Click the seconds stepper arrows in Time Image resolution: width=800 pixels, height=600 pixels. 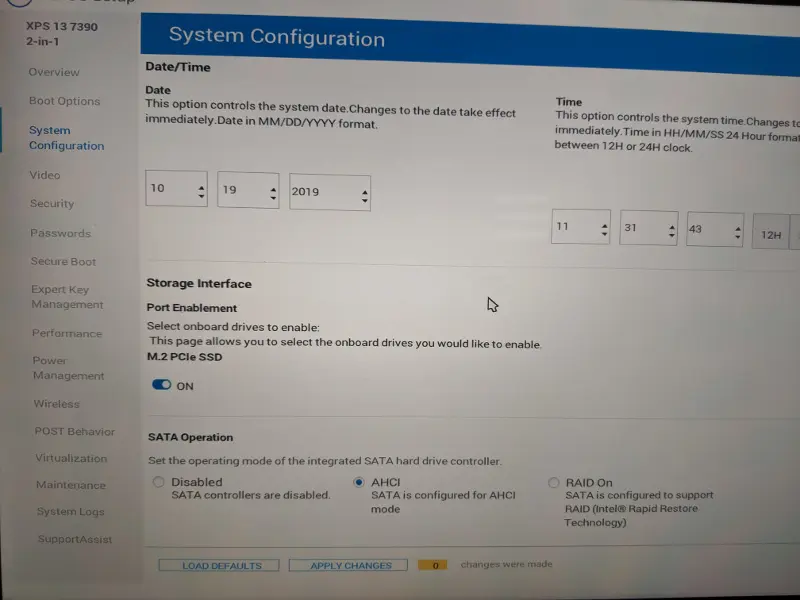click(737, 232)
